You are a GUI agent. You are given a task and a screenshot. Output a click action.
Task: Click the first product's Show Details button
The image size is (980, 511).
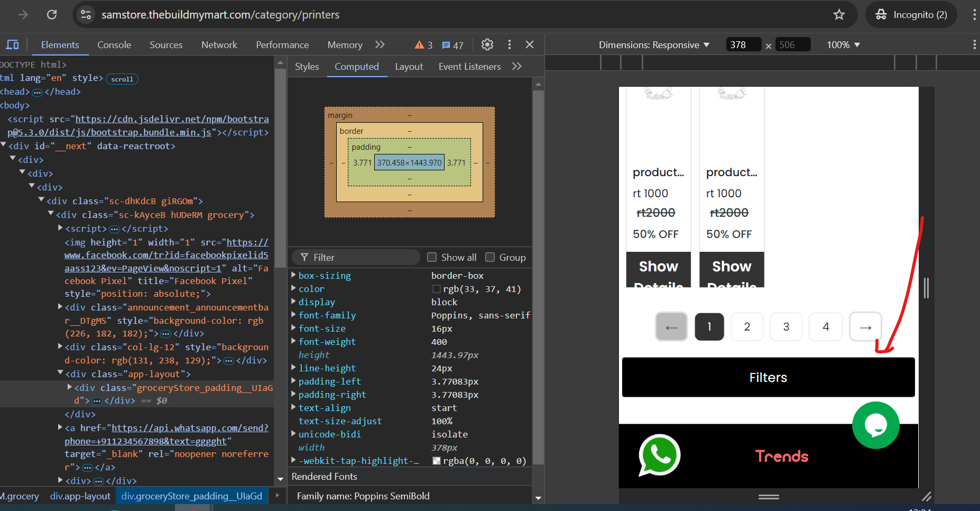pos(659,270)
